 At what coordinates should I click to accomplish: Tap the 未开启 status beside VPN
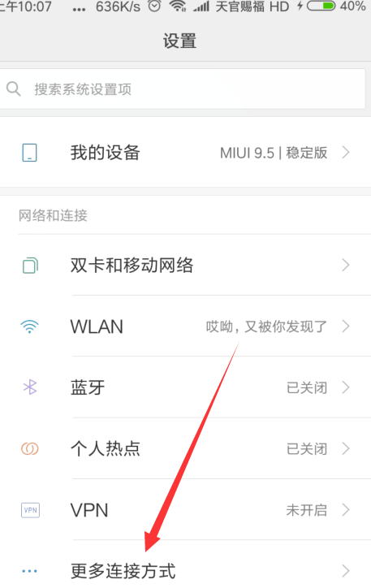307,510
